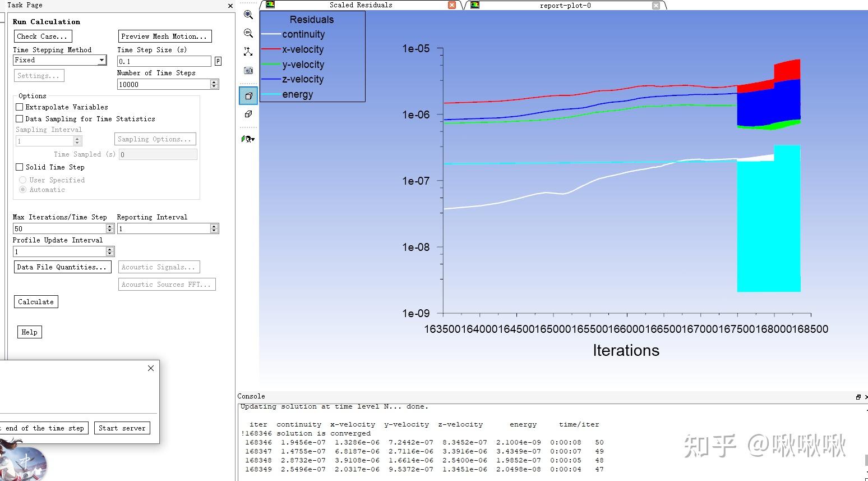Adjust Max Iterations/Time Step spinner
The height and width of the screenshot is (481, 868).
click(x=110, y=228)
